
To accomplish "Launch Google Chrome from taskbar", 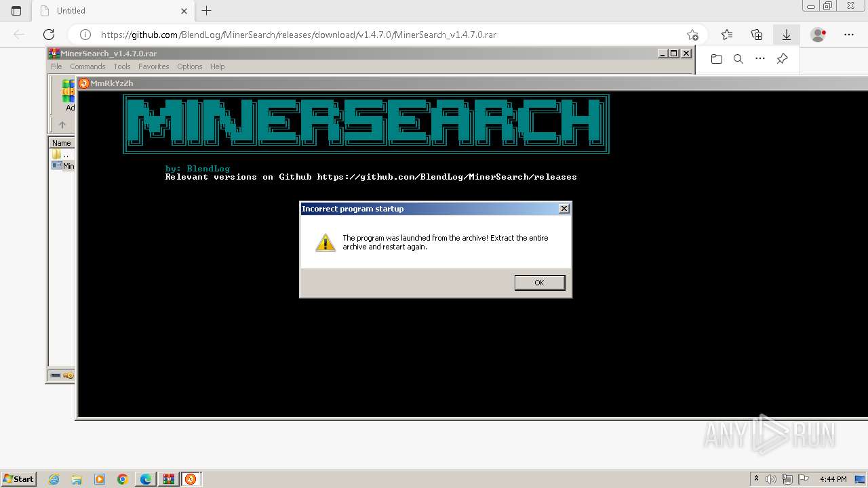I will [x=123, y=479].
